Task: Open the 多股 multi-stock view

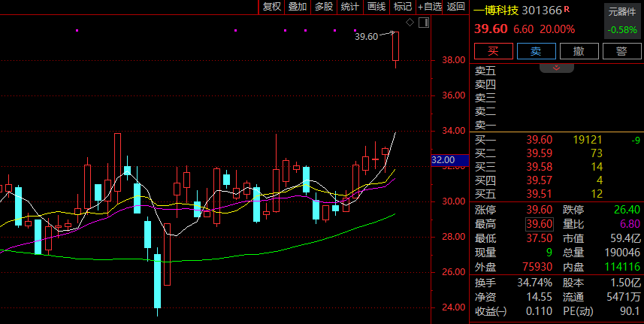Action: 323,7
